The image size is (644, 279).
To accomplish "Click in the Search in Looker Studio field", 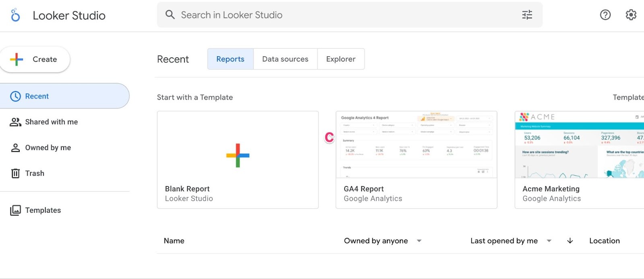I will (350, 15).
